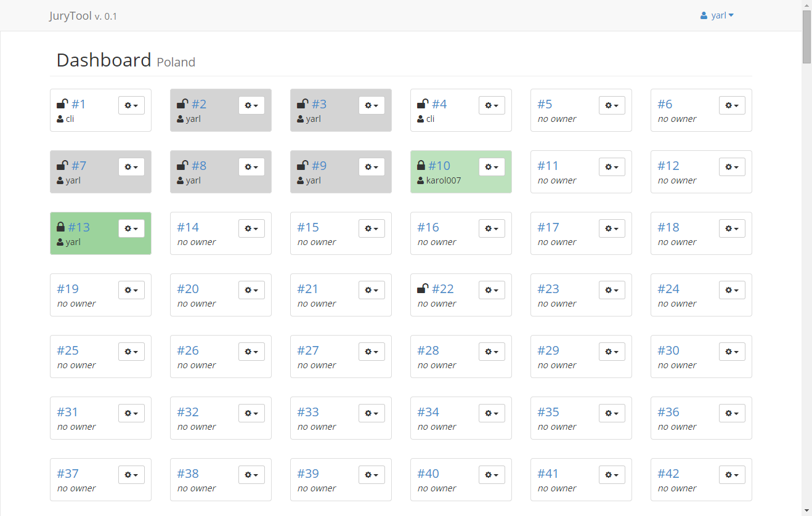Click the user icon beside cli on card #4
The height and width of the screenshot is (516, 812).
tap(421, 119)
